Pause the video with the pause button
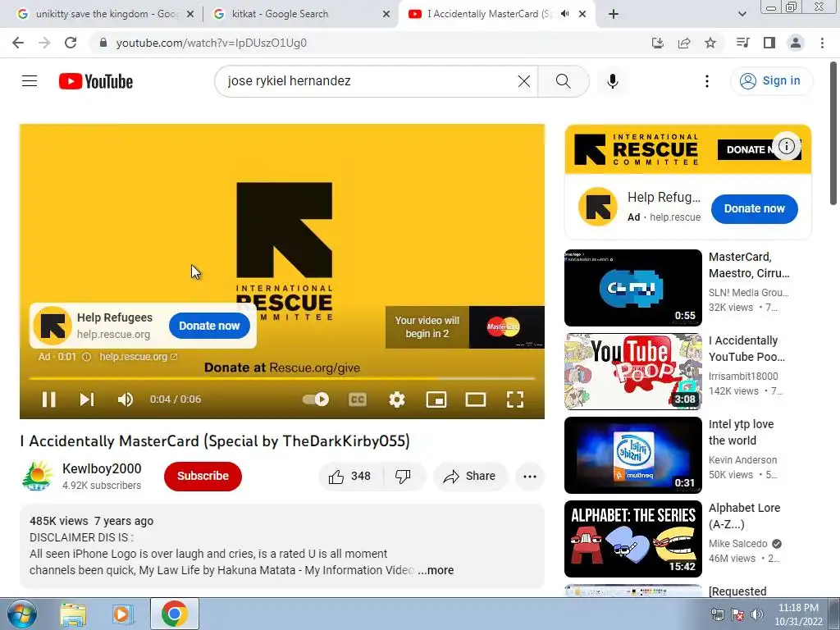The width and height of the screenshot is (840, 630). pyautogui.click(x=48, y=399)
